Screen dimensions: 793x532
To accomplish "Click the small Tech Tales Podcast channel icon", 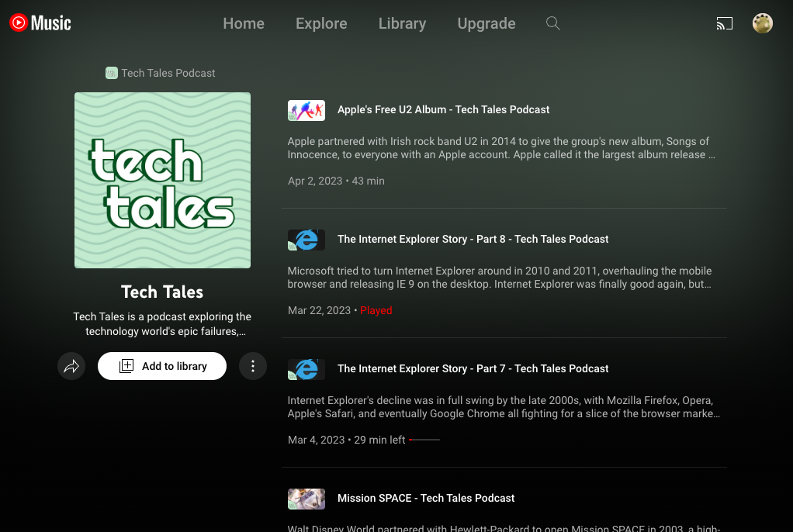I will (x=111, y=73).
